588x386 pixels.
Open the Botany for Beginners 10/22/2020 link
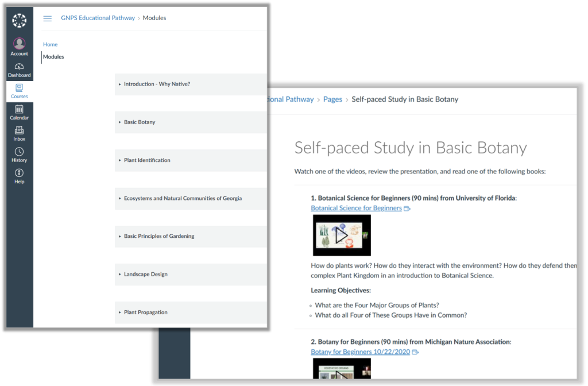point(361,352)
